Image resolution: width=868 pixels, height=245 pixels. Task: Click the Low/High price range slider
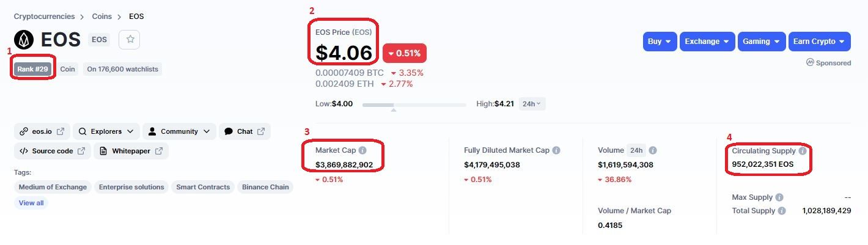coord(414,105)
